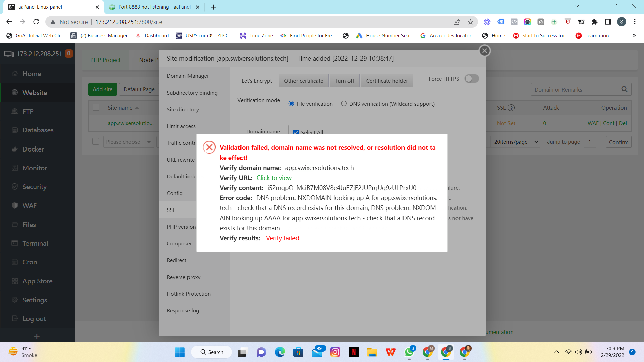Image resolution: width=644 pixels, height=362 pixels.
Task: Click the Terminal icon in sidebar
Action: click(x=15, y=243)
